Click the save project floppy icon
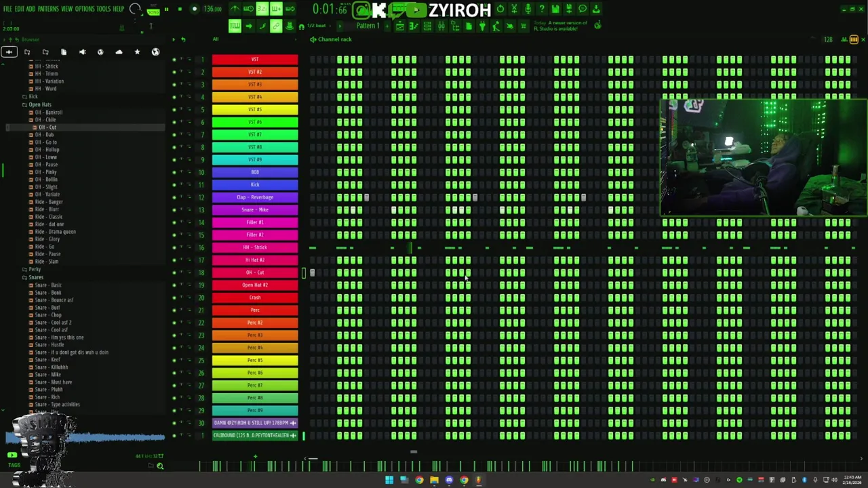The height and width of the screenshot is (488, 868). coord(555,9)
